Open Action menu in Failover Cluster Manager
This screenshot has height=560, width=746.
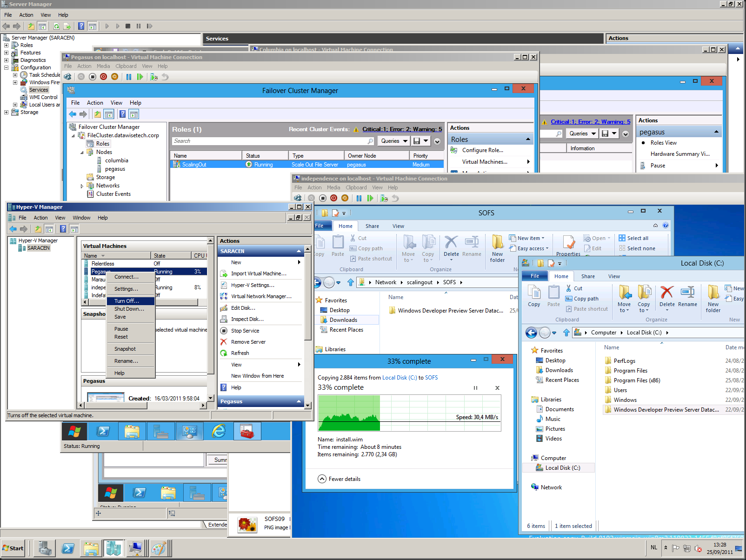(x=95, y=103)
